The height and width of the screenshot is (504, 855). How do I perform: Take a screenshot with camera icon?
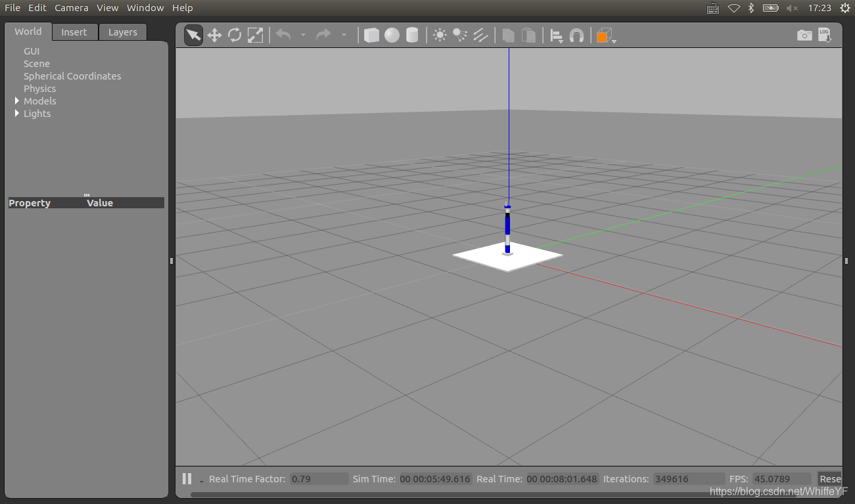[x=804, y=35]
